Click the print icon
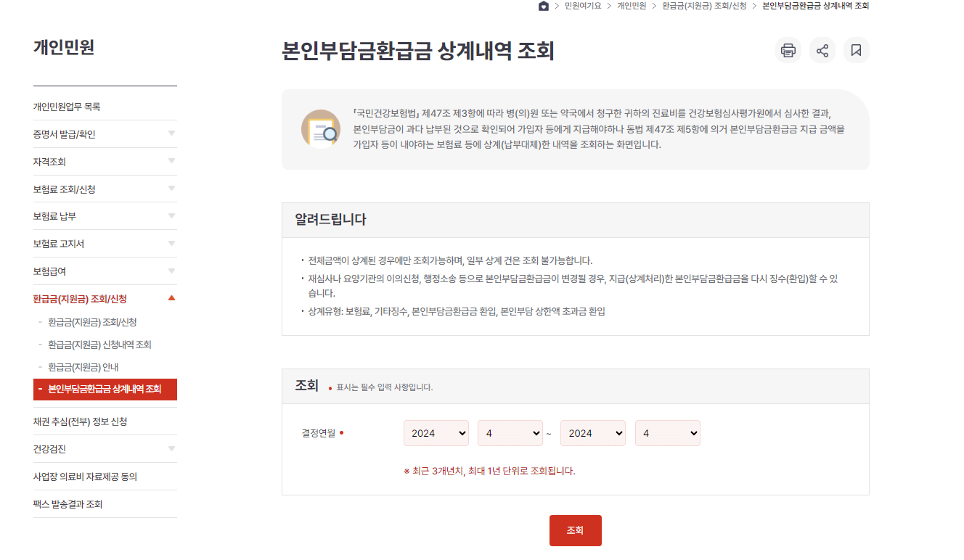This screenshot has width=964, height=560. click(x=788, y=49)
